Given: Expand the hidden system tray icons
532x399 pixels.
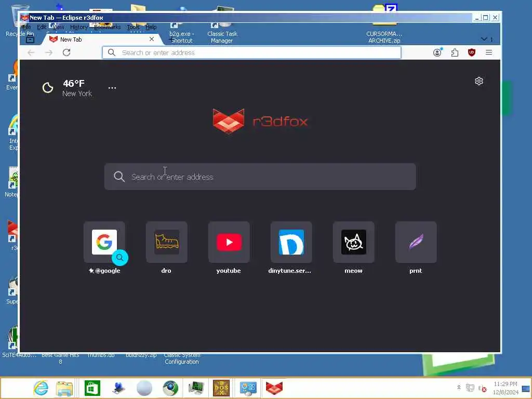Looking at the screenshot, I should pos(459,388).
